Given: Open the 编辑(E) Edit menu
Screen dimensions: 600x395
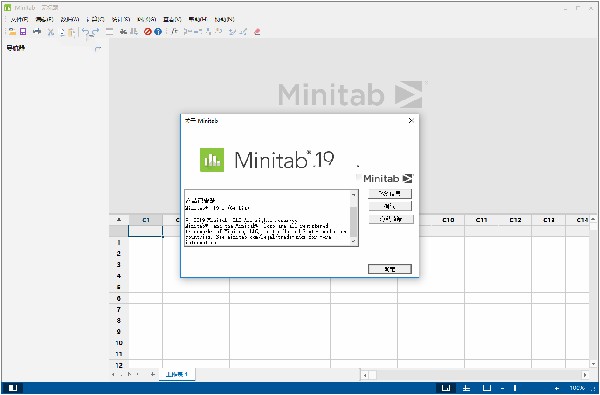Looking at the screenshot, I should 44,19.
